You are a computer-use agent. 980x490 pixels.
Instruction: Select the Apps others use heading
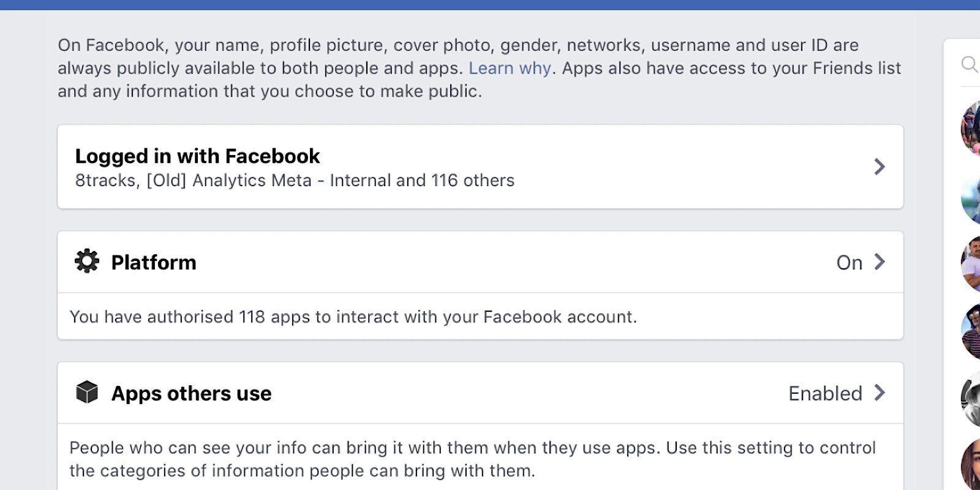[x=191, y=393]
